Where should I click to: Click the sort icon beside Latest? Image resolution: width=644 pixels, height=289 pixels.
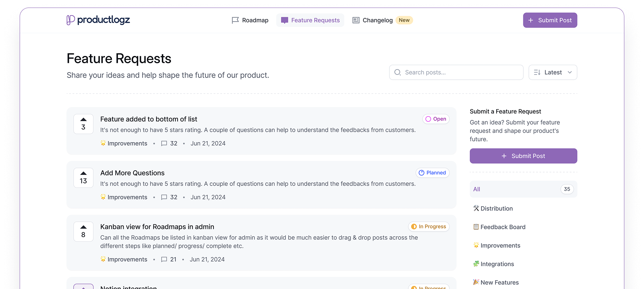(537, 72)
